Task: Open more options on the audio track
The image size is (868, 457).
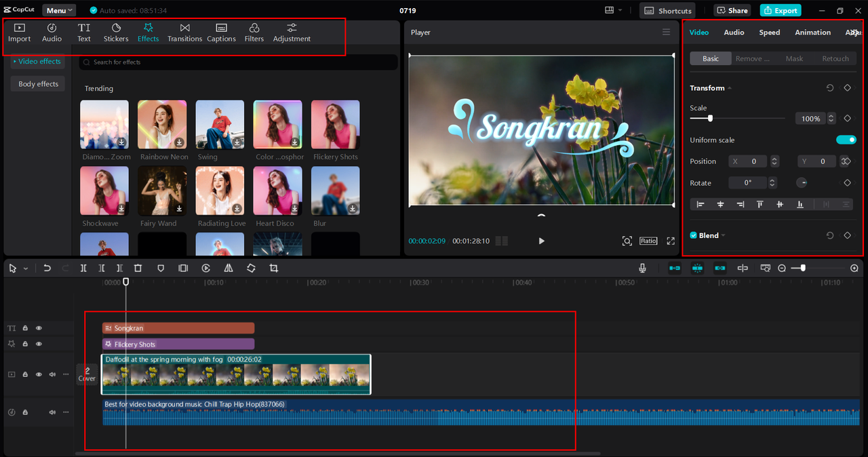Action: point(66,412)
